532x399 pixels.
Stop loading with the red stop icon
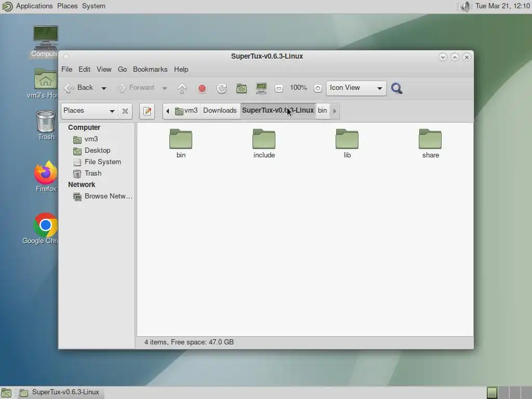point(202,88)
